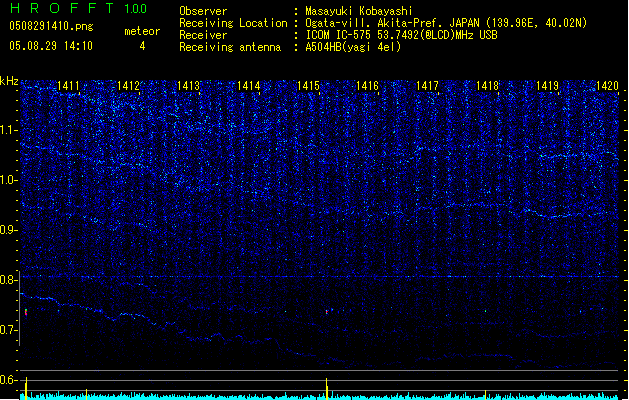The image size is (629, 400).
Task: Click the 1411 time marker
Action: point(69,87)
